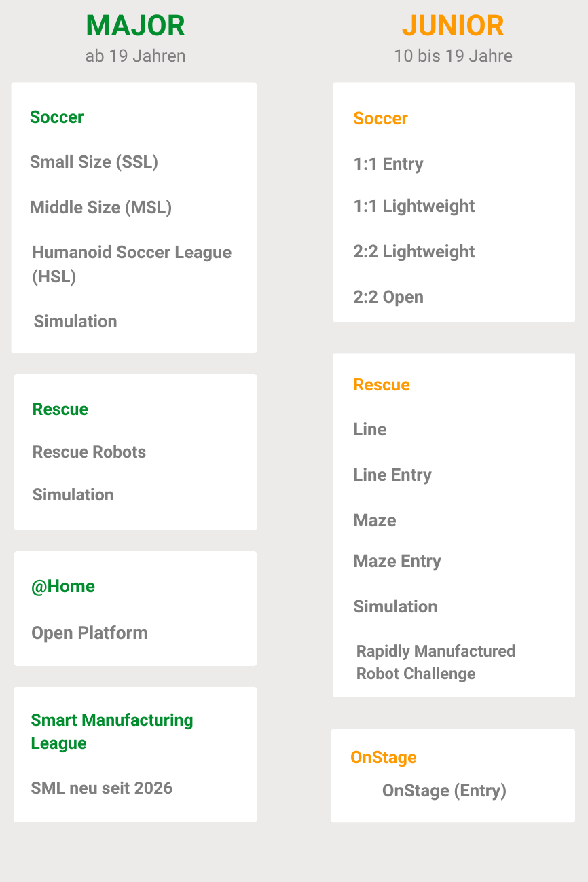588x882 pixels.
Task: Select Simulation under Junior Rescue
Action: tap(395, 607)
